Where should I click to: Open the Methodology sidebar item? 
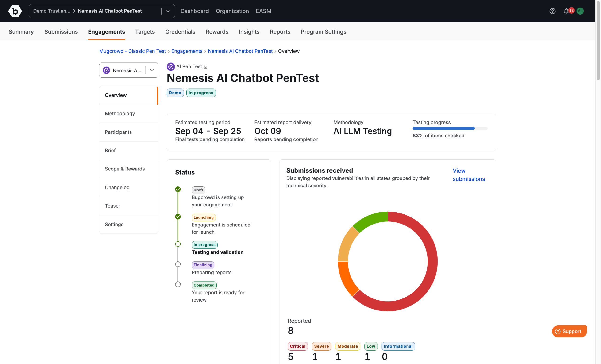tap(120, 113)
